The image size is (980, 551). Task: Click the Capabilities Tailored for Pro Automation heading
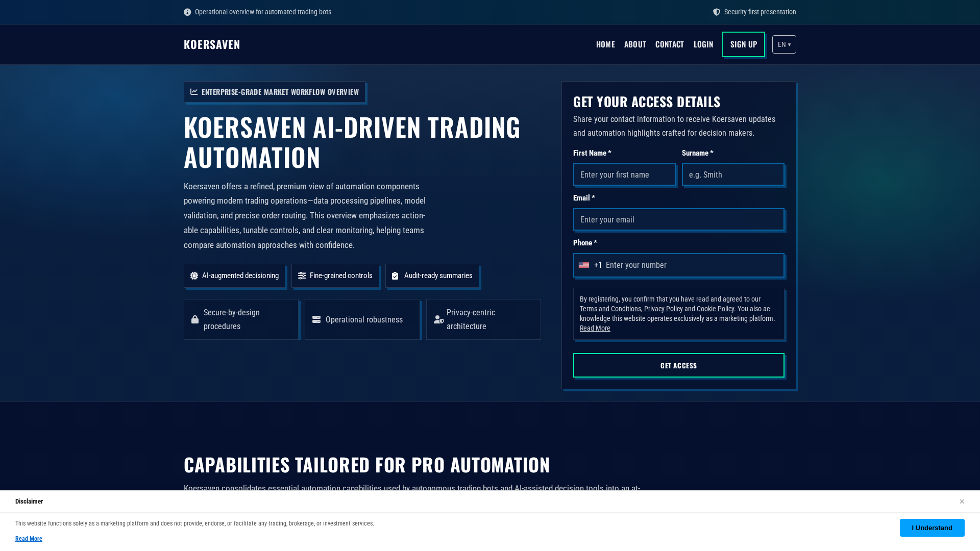coord(366,465)
